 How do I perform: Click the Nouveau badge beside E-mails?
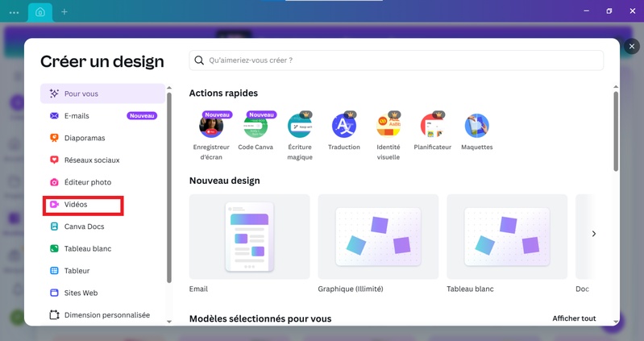[x=142, y=116]
